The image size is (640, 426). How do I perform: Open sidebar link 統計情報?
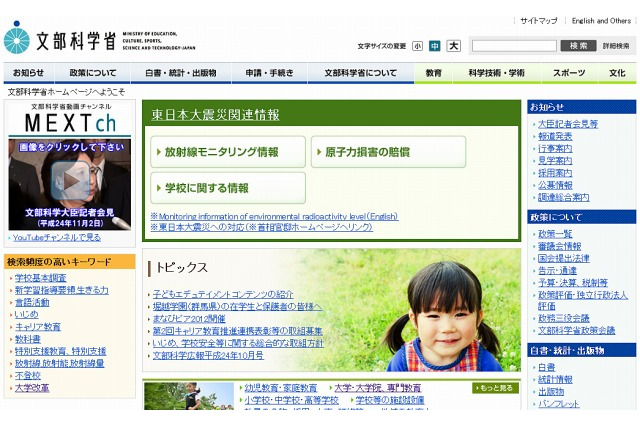555,379
